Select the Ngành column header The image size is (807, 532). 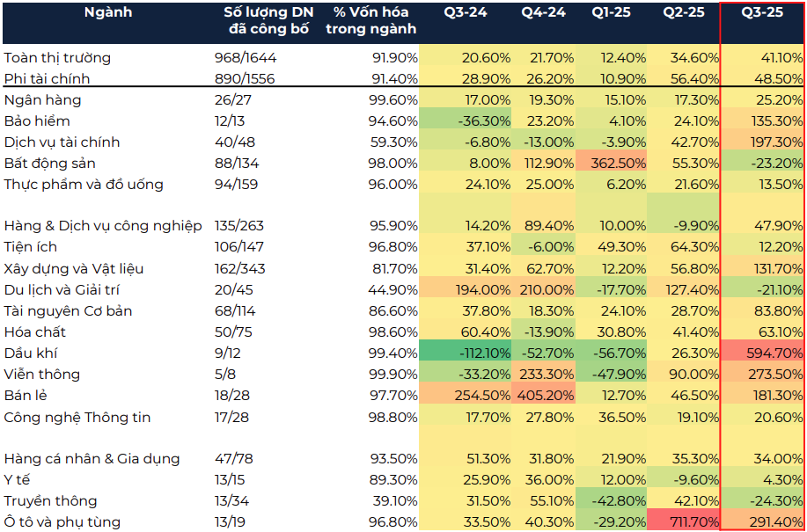pyautogui.click(x=109, y=12)
